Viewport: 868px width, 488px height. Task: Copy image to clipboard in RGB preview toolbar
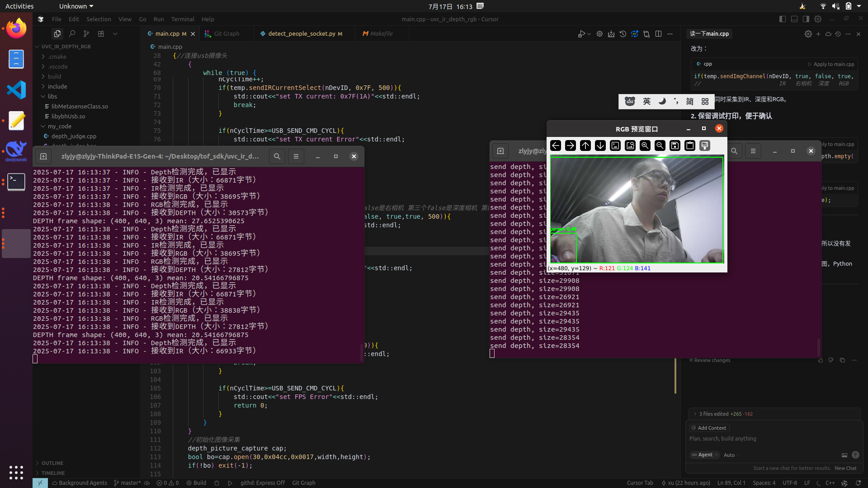pos(690,145)
